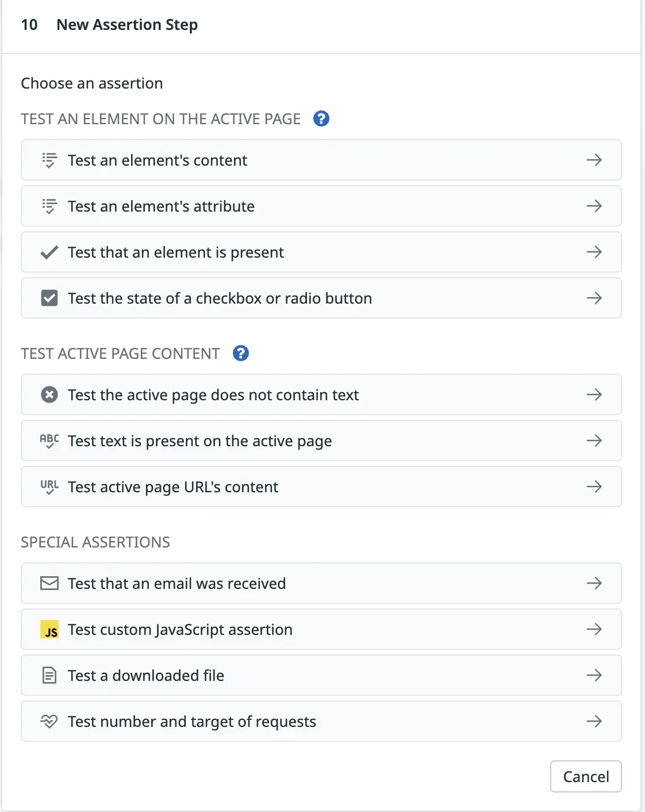
Task: Select Test number and target of requests
Action: point(192,722)
